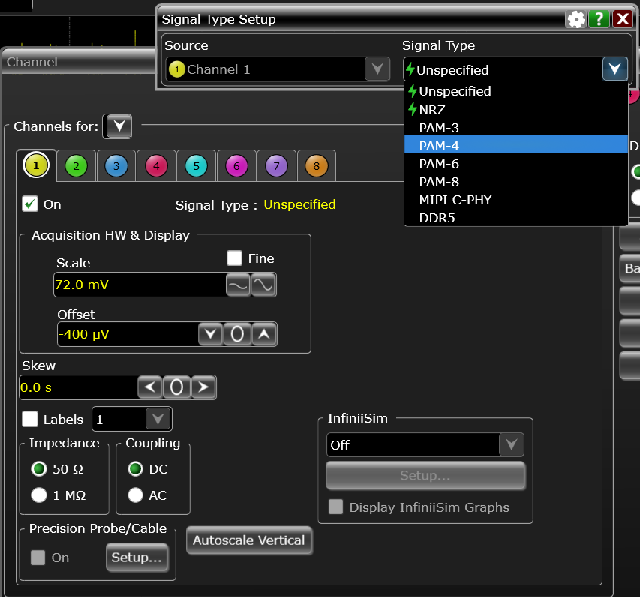The image size is (640, 597).
Task: Click Autoscale Vertical button
Action: coord(249,540)
